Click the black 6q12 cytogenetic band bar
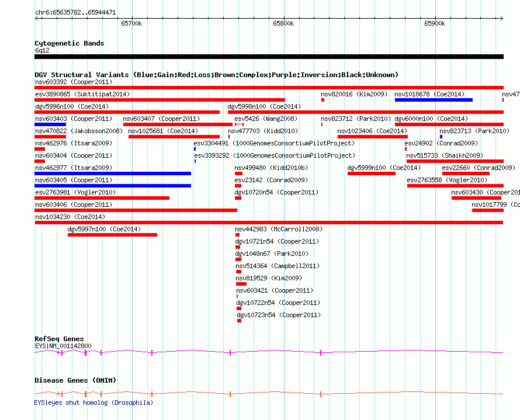 (x=269, y=57)
